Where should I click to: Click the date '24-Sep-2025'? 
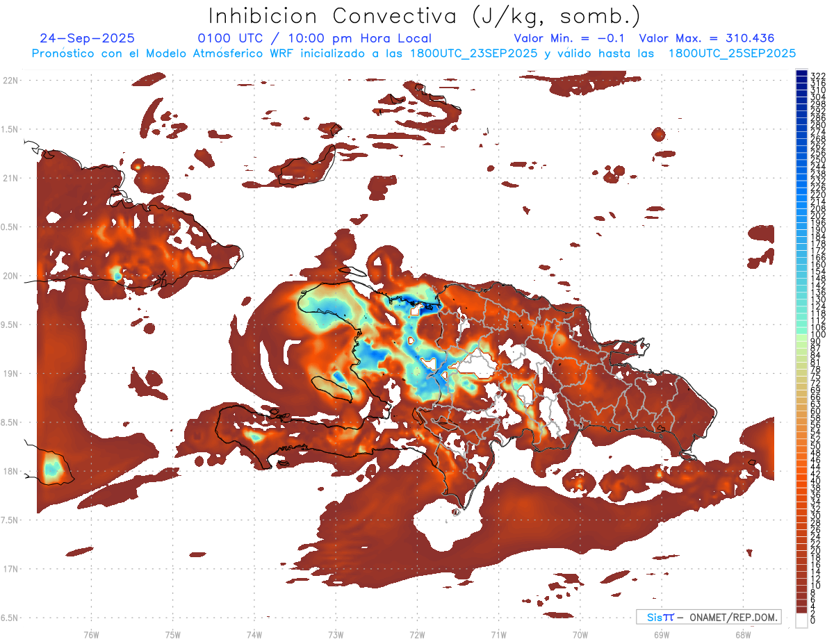tap(88, 39)
